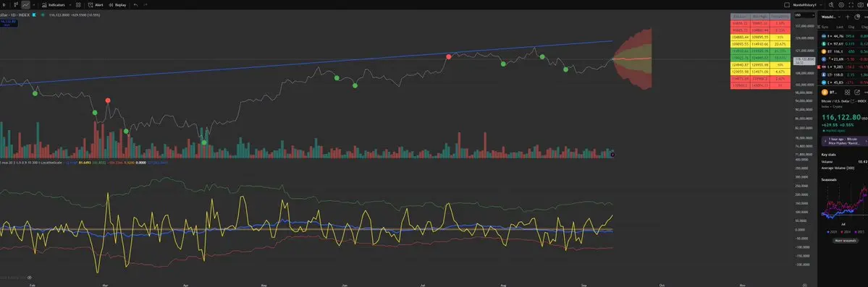Open the Watchlist name menu
868x287 pixels.
tap(831, 17)
